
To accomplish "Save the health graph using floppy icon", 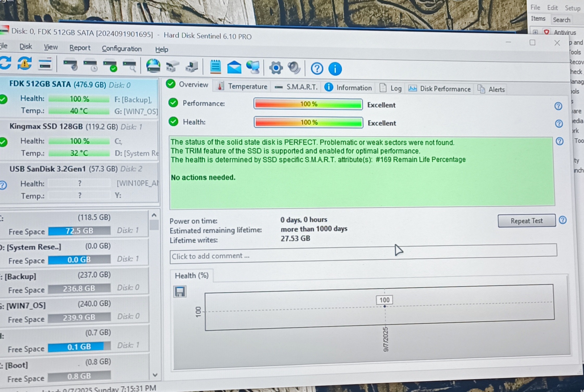I will pos(180,291).
